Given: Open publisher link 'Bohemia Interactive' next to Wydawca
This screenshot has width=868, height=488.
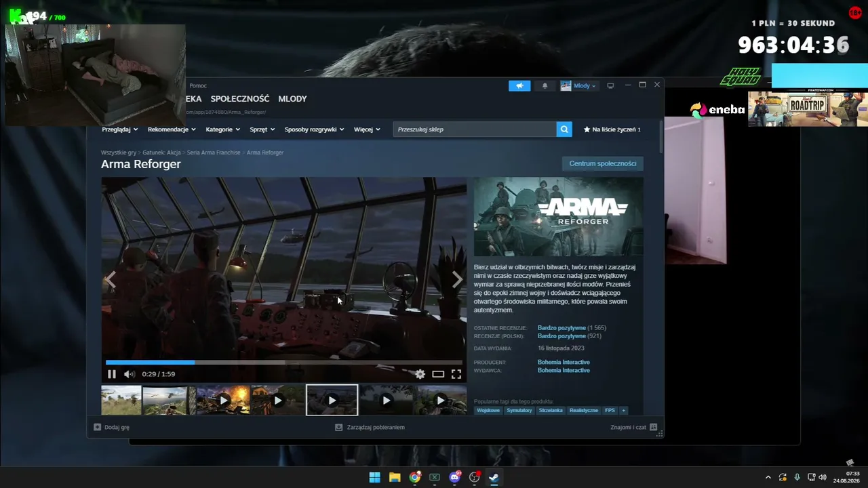Looking at the screenshot, I should (x=564, y=371).
